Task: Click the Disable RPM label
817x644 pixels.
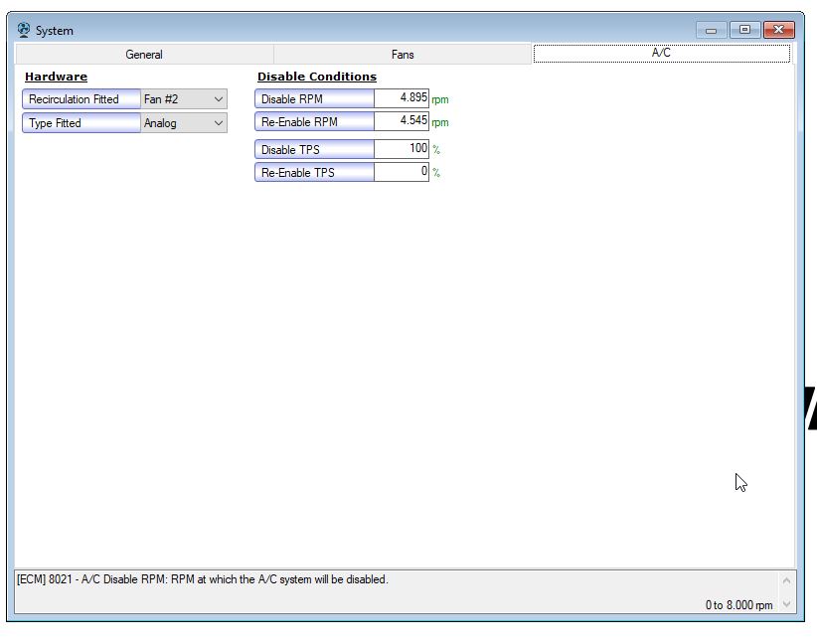Action: (x=314, y=99)
